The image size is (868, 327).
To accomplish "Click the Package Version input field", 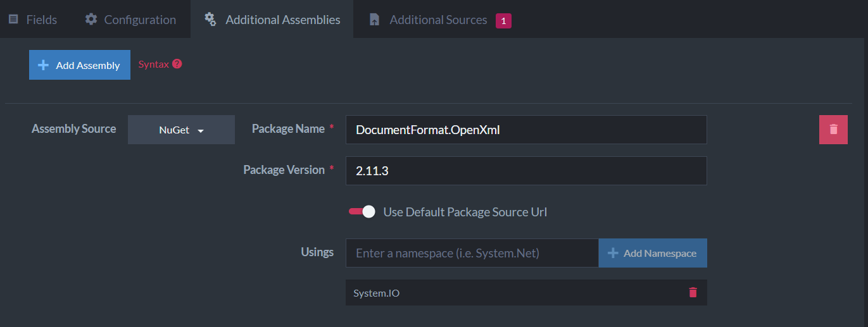I will pos(526,171).
